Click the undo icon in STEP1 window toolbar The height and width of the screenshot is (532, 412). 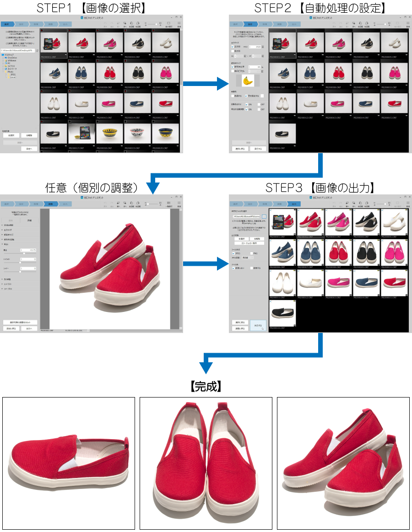coord(105,23)
